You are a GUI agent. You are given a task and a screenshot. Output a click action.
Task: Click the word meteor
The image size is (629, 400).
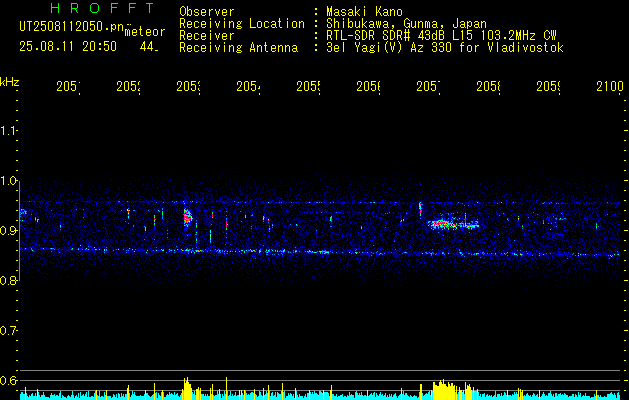click(144, 32)
